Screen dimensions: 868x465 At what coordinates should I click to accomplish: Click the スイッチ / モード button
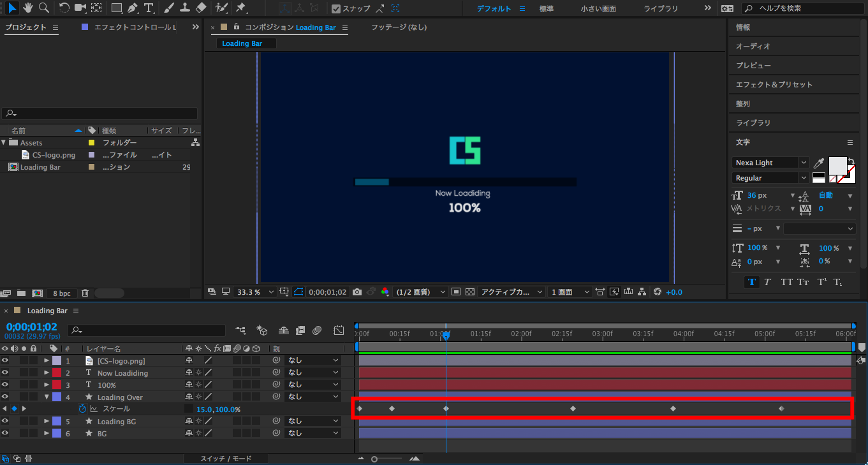pos(226,459)
